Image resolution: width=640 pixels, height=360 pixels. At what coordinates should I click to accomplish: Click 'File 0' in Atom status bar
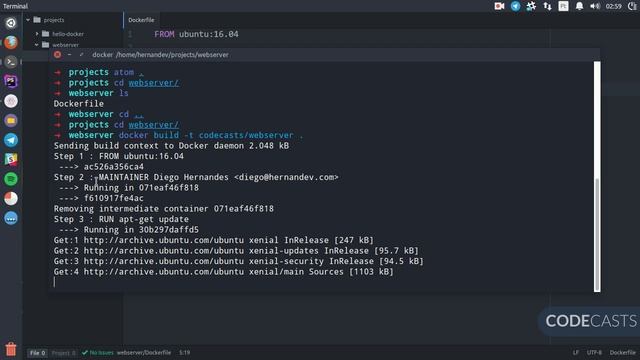pos(37,353)
